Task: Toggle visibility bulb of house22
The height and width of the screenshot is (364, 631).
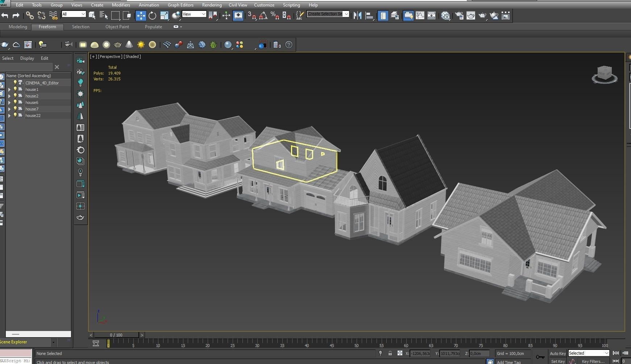Action: pos(15,115)
